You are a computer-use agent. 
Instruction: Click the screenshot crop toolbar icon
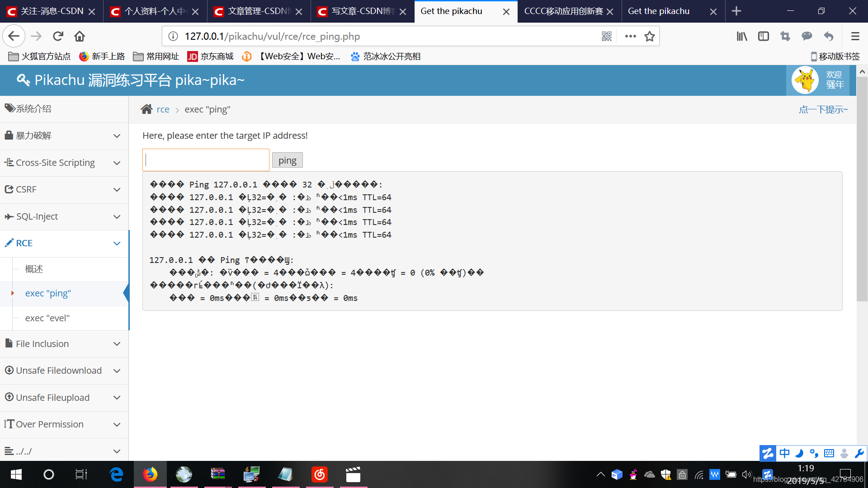point(785,36)
